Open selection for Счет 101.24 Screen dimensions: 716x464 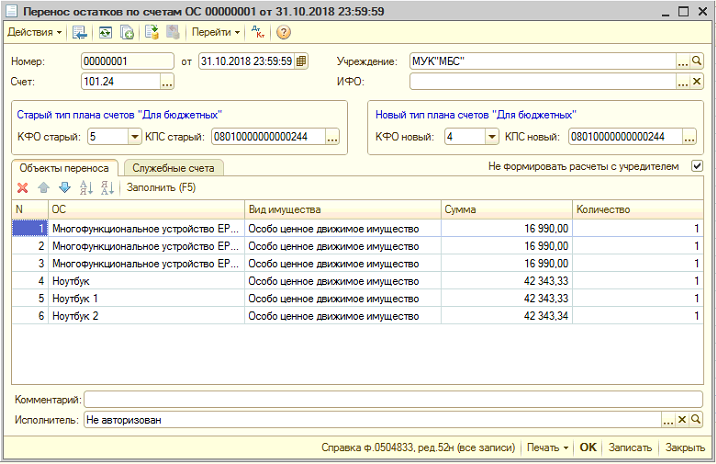pos(167,82)
